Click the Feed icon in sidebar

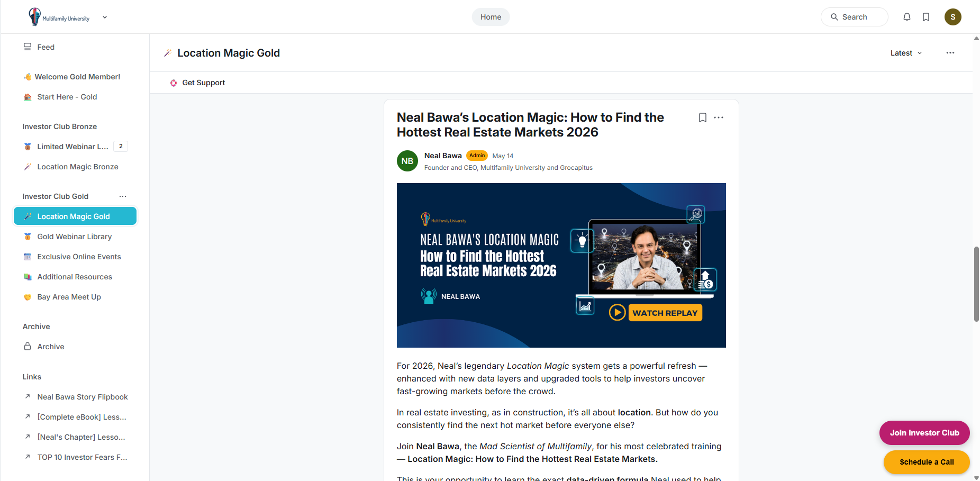tap(28, 47)
